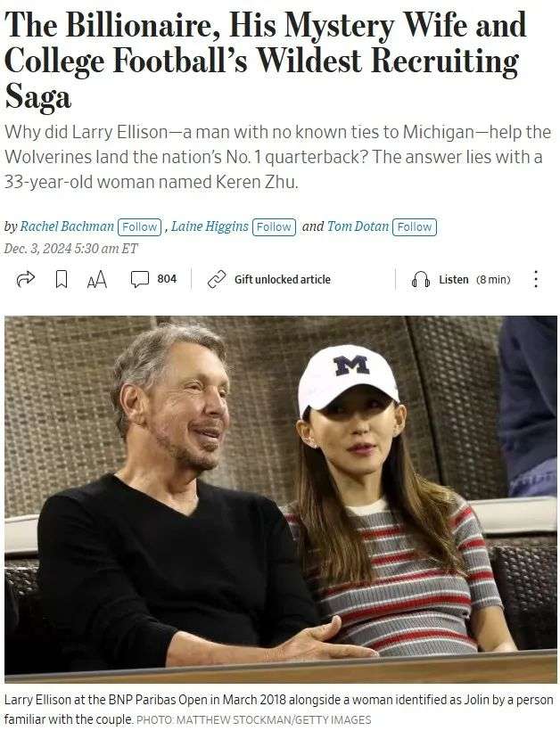This screenshot has width=560, height=731.
Task: Click the 804 comments count
Action: pyautogui.click(x=167, y=279)
